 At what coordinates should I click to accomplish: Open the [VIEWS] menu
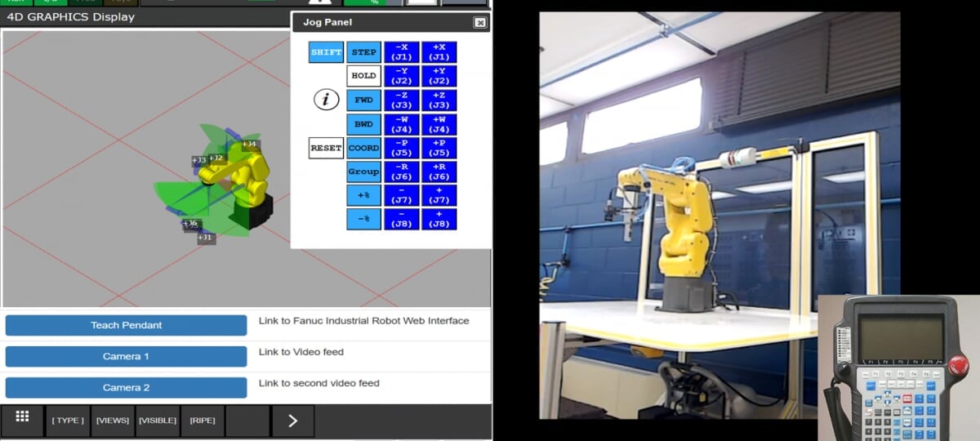click(113, 421)
